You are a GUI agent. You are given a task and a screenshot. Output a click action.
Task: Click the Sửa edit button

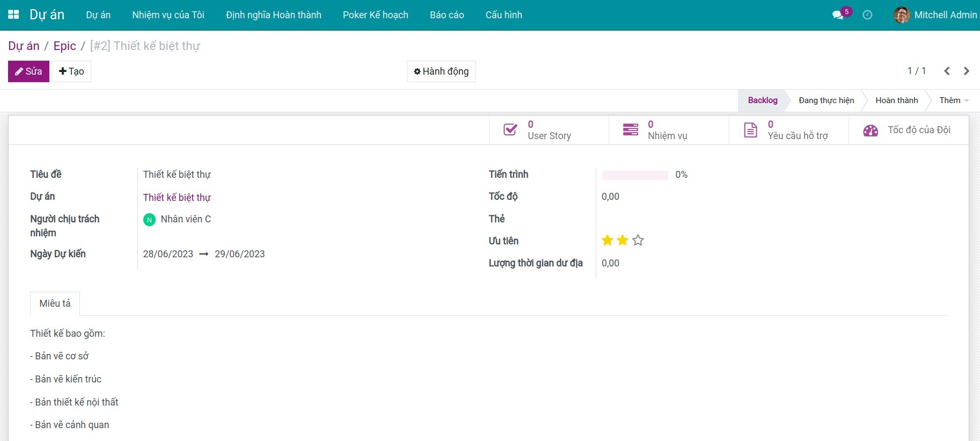click(28, 71)
